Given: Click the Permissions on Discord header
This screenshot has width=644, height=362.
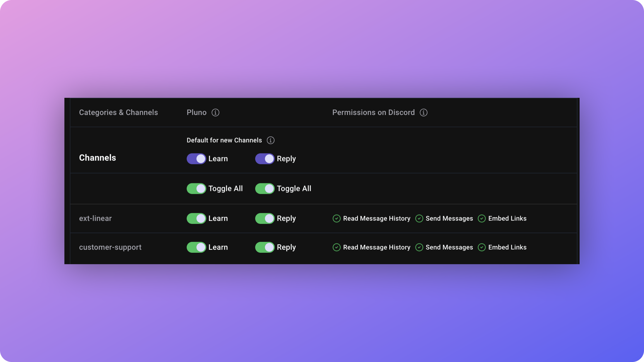Looking at the screenshot, I should point(373,112).
